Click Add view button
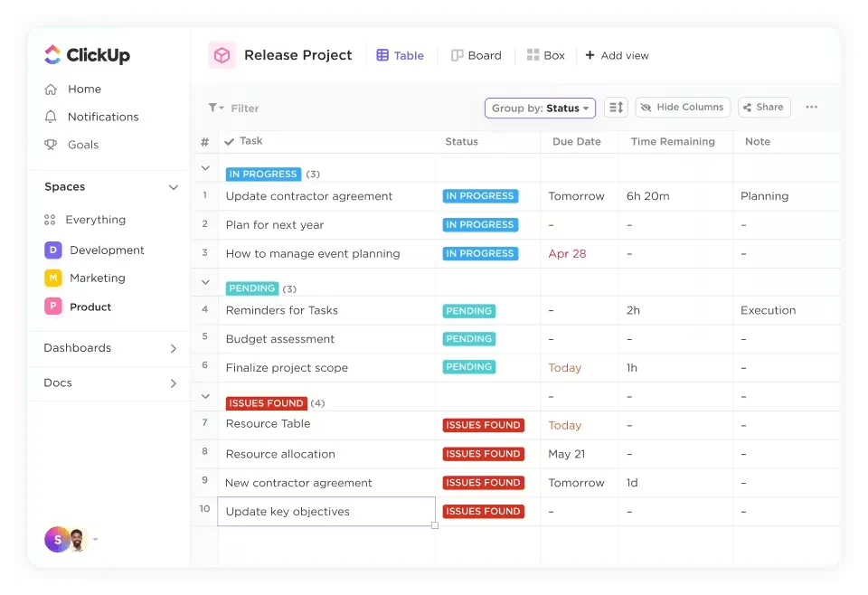Image resolution: width=868 pixels, height=595 pixels. click(x=618, y=55)
